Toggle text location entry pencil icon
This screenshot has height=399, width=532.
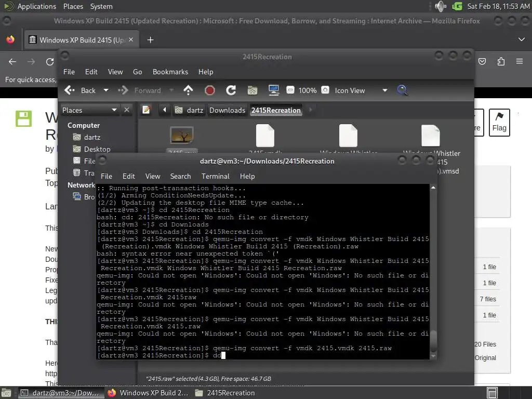pos(146,110)
